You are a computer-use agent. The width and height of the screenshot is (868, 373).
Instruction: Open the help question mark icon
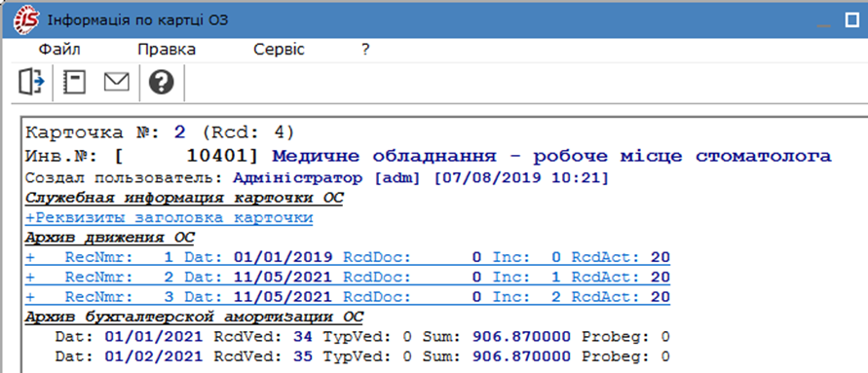click(x=161, y=83)
